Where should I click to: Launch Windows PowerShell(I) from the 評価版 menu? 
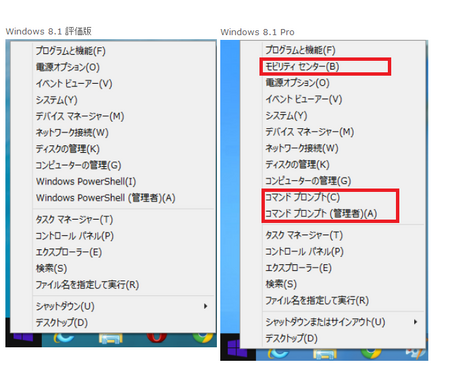pos(113,182)
